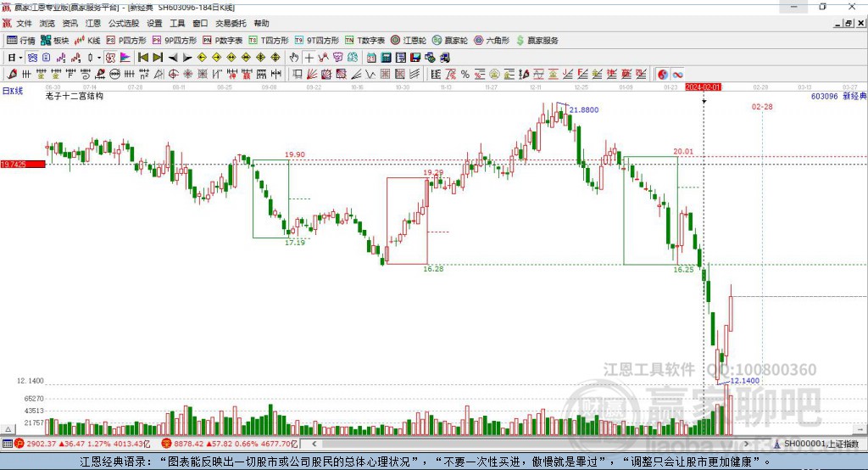
Task: Jump to last bar icon
Action: 158,58
